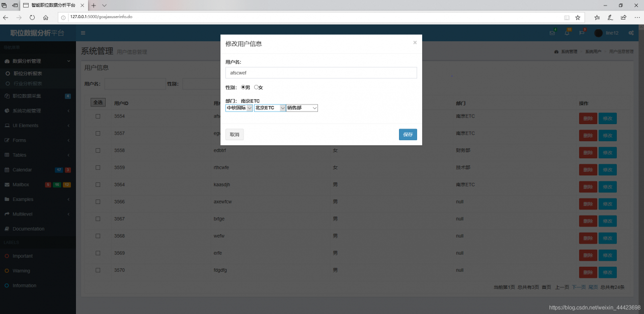This screenshot has height=314, width=644.
Task: Open mail notifications envelope icon
Action: pyautogui.click(x=552, y=33)
